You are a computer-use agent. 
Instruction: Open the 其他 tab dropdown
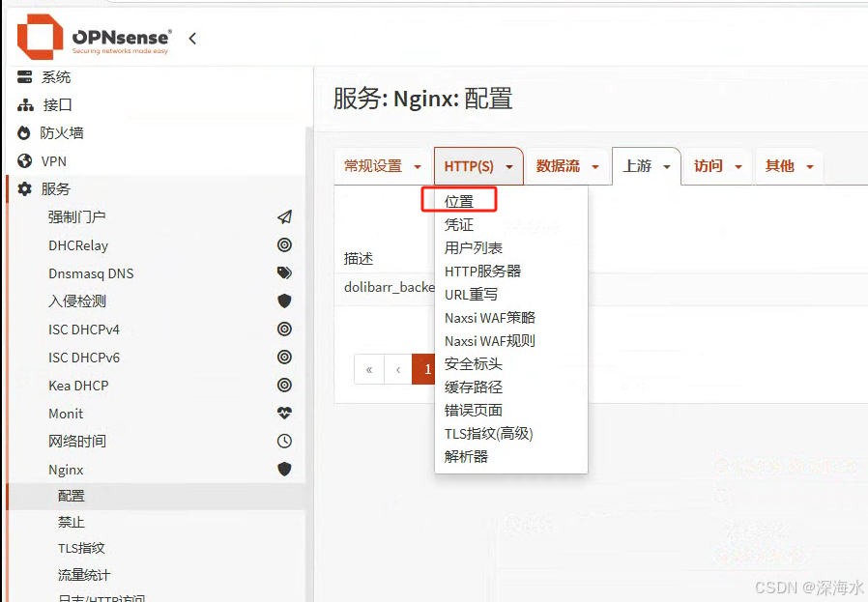coord(789,166)
